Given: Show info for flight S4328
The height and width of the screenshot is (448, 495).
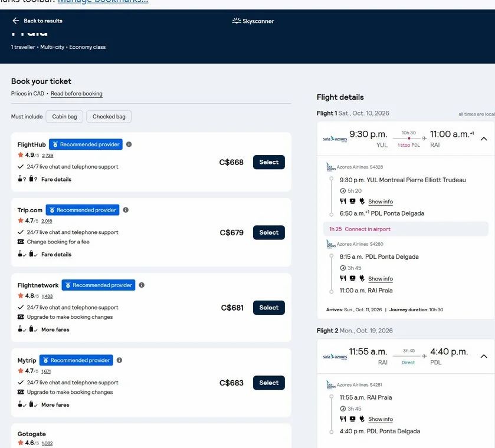Looking at the screenshot, I should point(381,201).
